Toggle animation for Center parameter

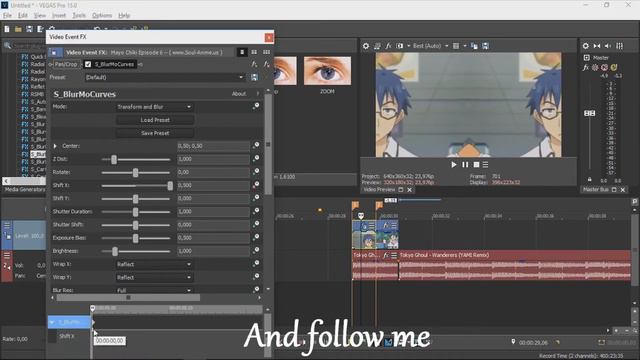(x=256, y=145)
